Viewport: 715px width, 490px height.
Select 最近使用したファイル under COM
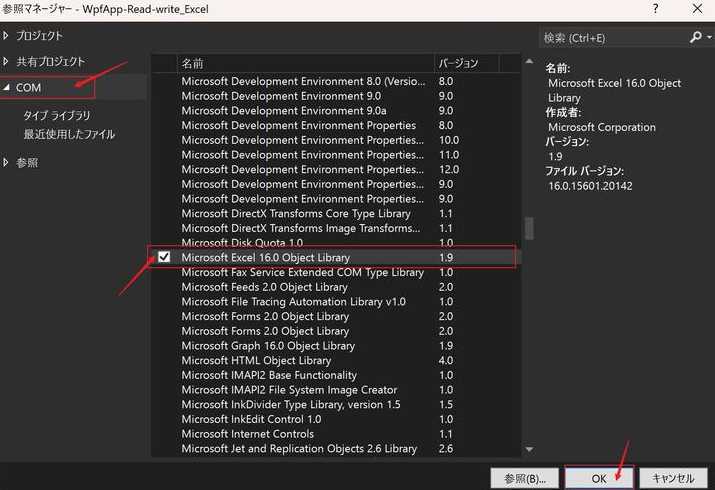click(x=69, y=134)
